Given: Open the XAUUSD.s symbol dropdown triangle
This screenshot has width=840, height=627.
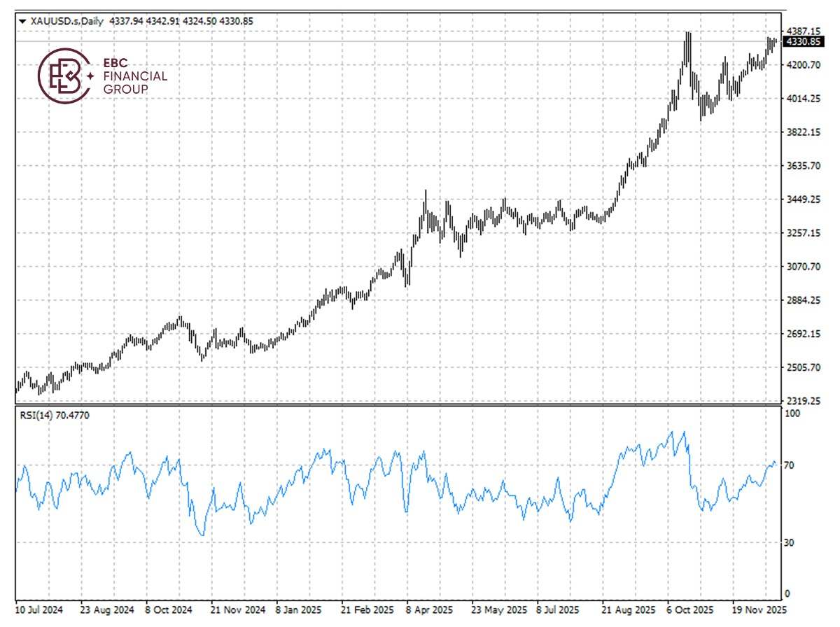Looking at the screenshot, I should point(24,21).
